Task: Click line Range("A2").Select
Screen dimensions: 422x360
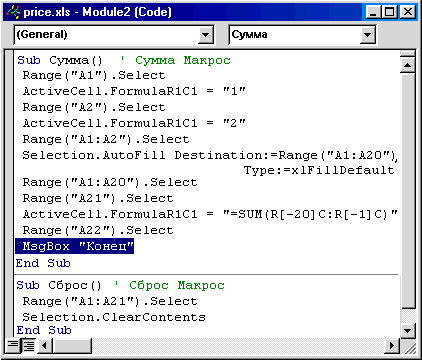Action: point(94,107)
